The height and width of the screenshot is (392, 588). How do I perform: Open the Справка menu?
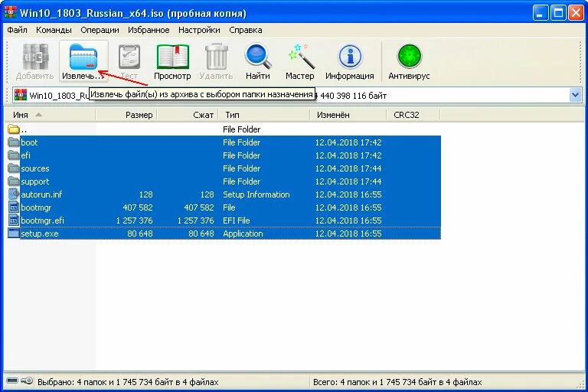pyautogui.click(x=246, y=30)
